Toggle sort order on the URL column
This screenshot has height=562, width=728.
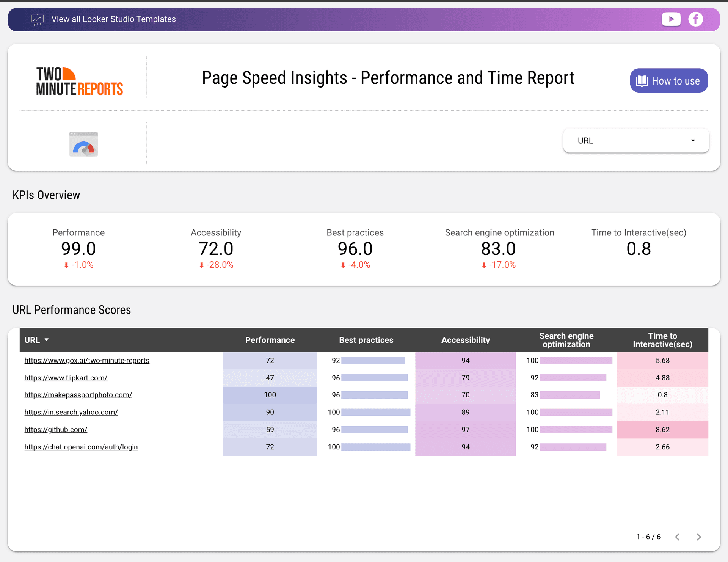pyautogui.click(x=36, y=340)
